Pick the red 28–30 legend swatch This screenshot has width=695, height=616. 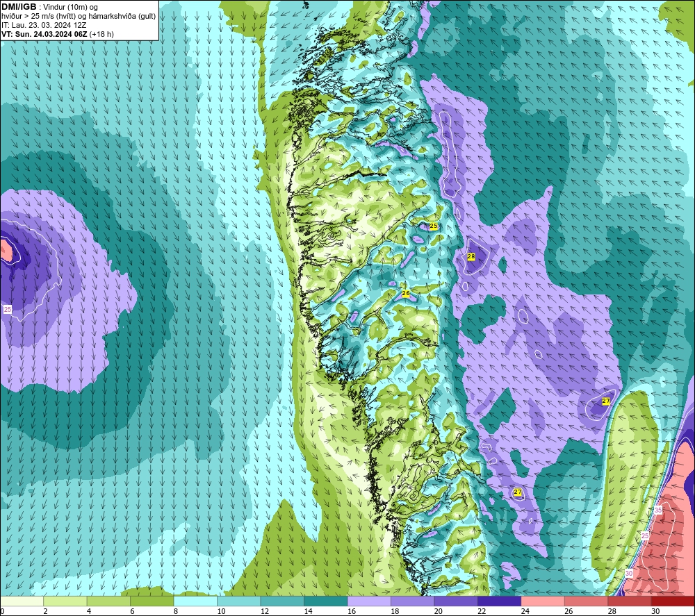click(x=630, y=601)
